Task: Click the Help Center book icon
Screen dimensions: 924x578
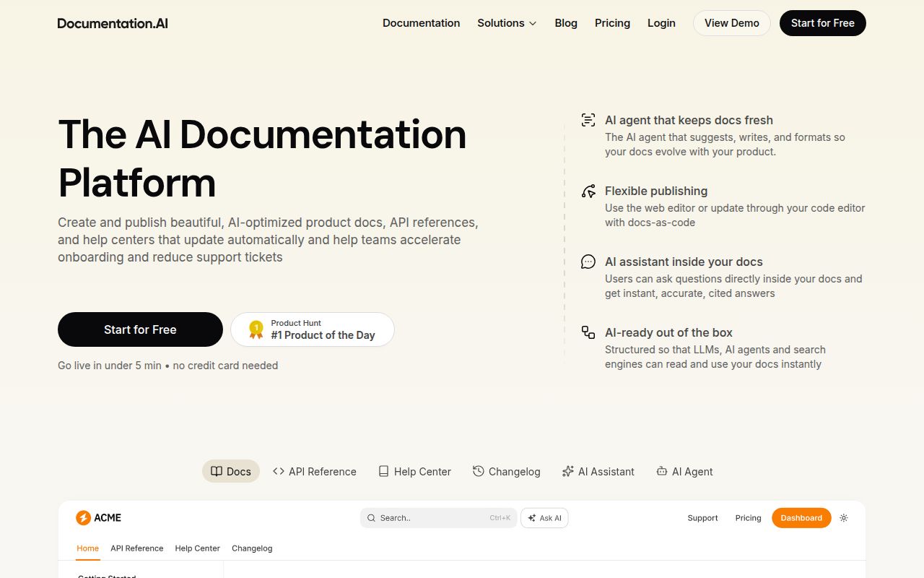Action: [x=384, y=471]
